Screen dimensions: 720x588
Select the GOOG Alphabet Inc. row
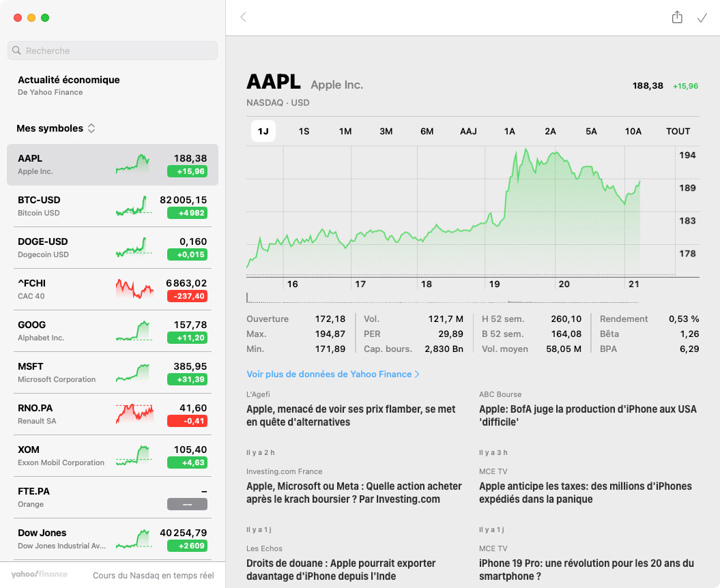[113, 331]
